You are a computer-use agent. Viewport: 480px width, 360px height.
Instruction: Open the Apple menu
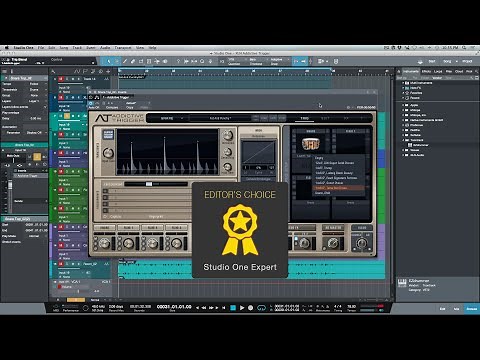(6, 48)
